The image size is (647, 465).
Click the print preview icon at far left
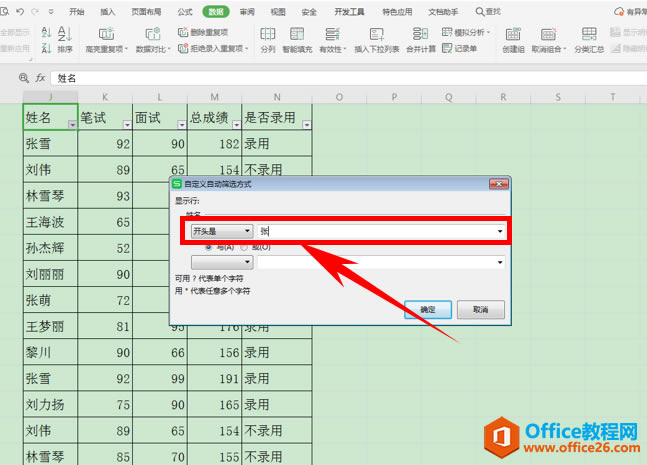5,12
